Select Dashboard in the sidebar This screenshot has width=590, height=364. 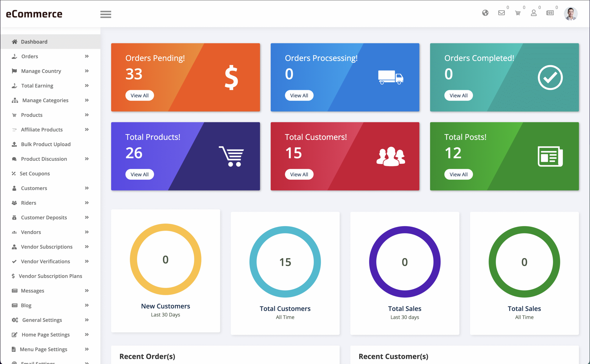click(34, 42)
